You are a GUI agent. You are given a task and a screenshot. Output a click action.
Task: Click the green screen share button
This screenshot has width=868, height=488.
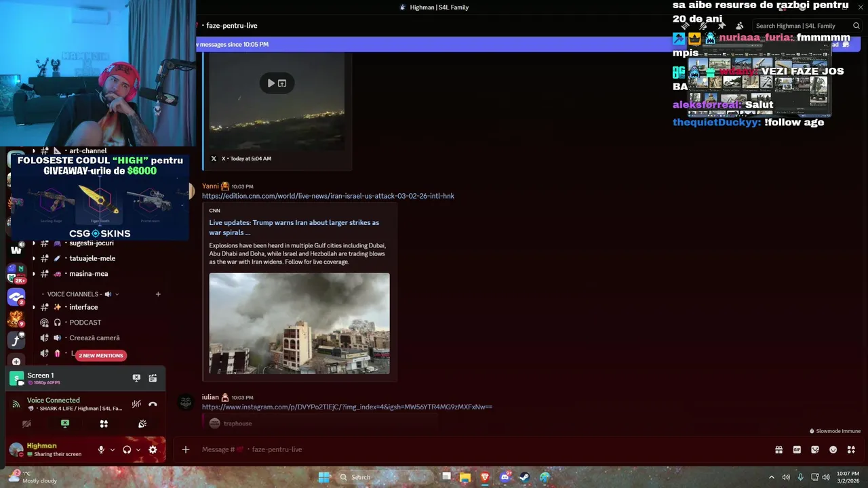(65, 424)
